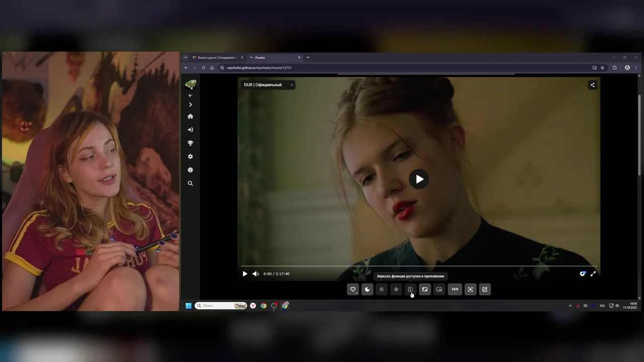
Task: Open the player quality settings gear
Action: (583, 274)
